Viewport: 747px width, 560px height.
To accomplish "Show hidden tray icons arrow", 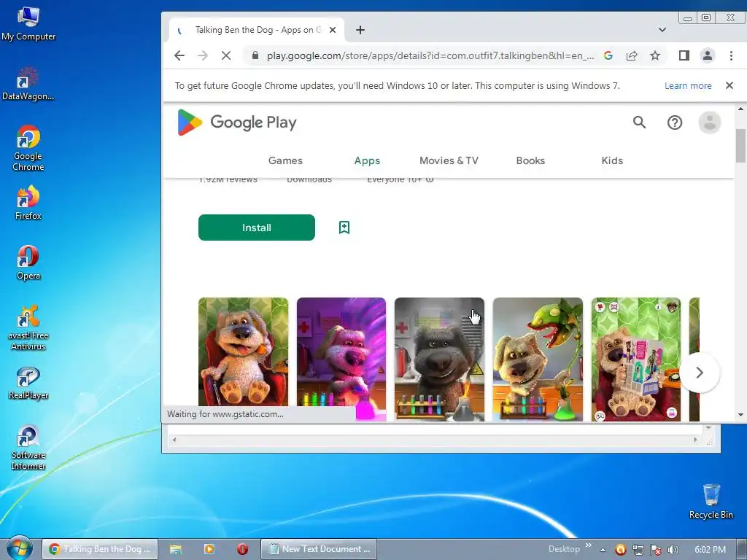I will 603,550.
